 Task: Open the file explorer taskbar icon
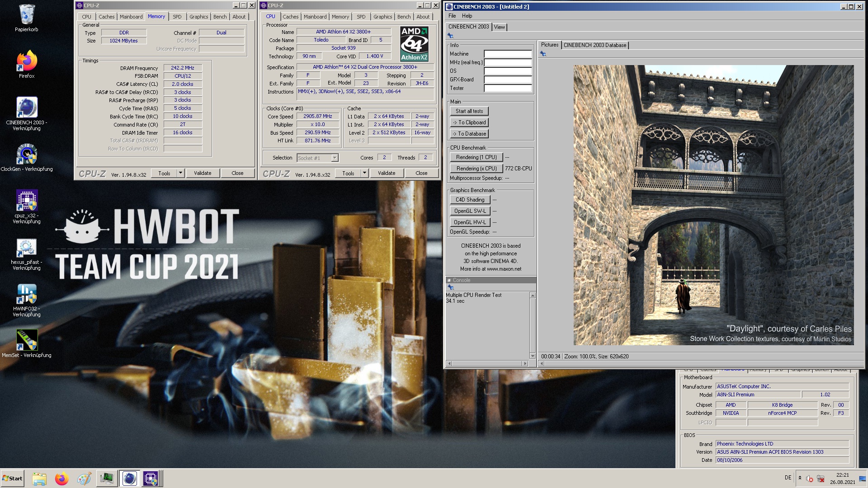tap(39, 479)
